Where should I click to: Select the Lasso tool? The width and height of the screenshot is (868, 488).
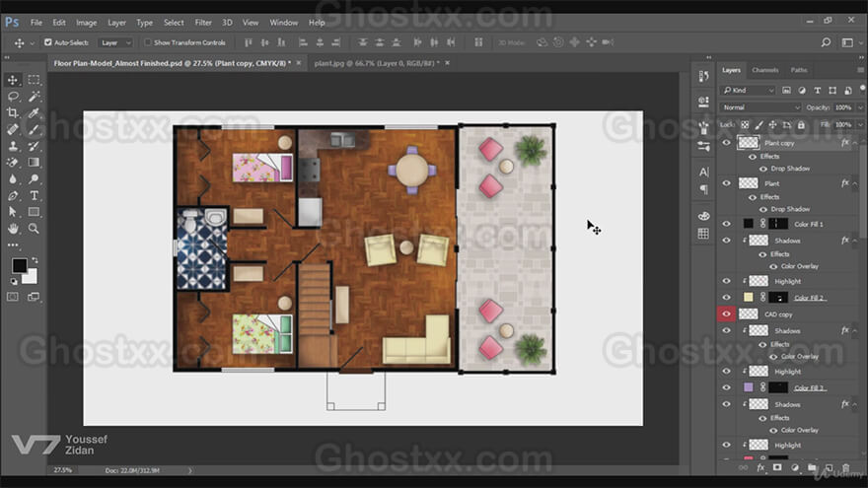(x=12, y=97)
